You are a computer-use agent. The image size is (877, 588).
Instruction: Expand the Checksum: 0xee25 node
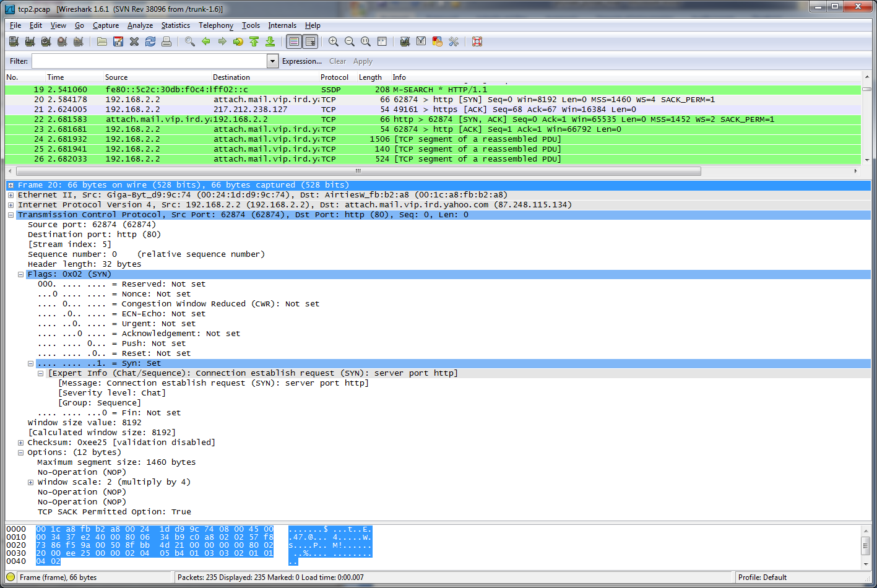(21, 443)
